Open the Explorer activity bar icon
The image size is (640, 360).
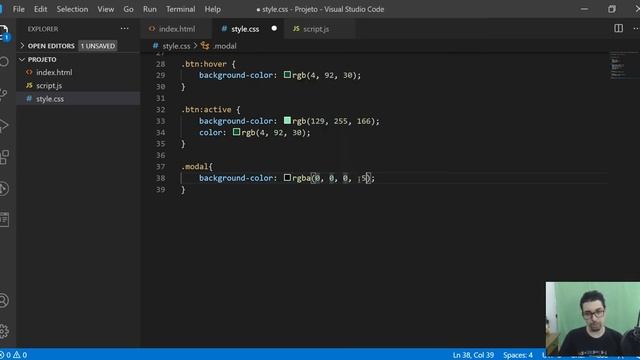click(x=4, y=33)
